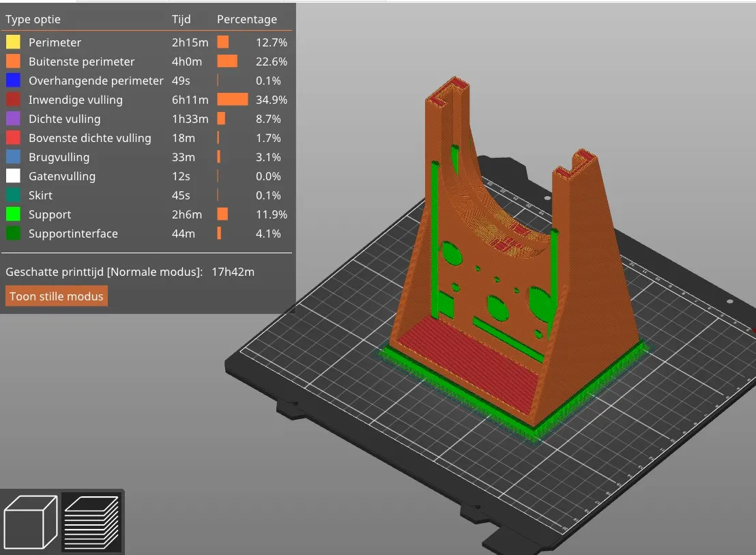This screenshot has width=756, height=555.
Task: Toggle the white Gatenvulling swatch
Action: (x=13, y=176)
